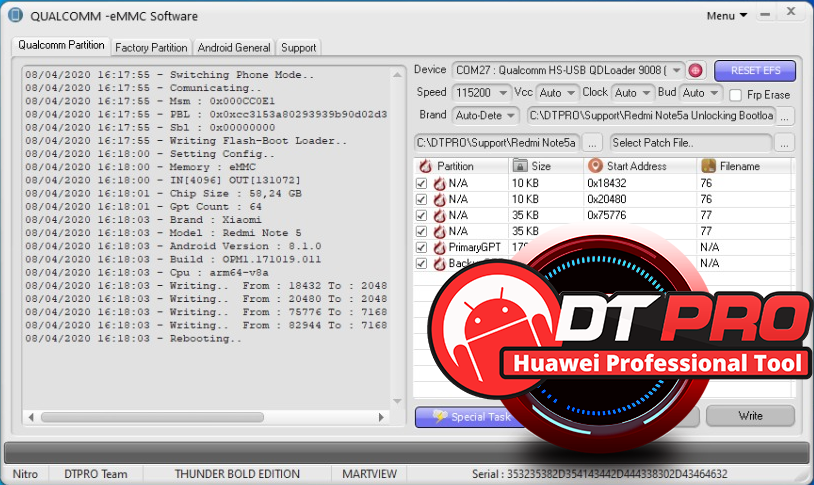Click the lightning icon on Special Task
Image resolution: width=814 pixels, height=485 pixels.
[x=440, y=416]
